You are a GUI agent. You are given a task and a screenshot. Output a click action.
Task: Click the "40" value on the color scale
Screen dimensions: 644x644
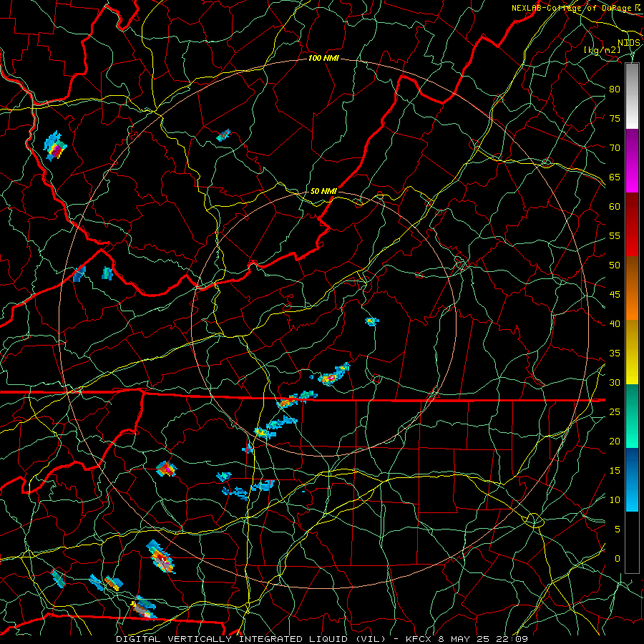(615, 324)
